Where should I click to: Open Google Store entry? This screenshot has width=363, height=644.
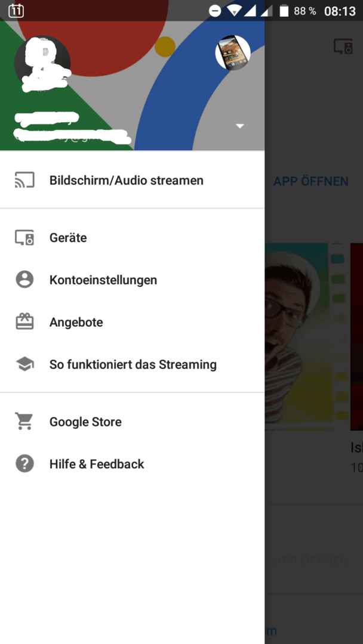(x=133, y=422)
